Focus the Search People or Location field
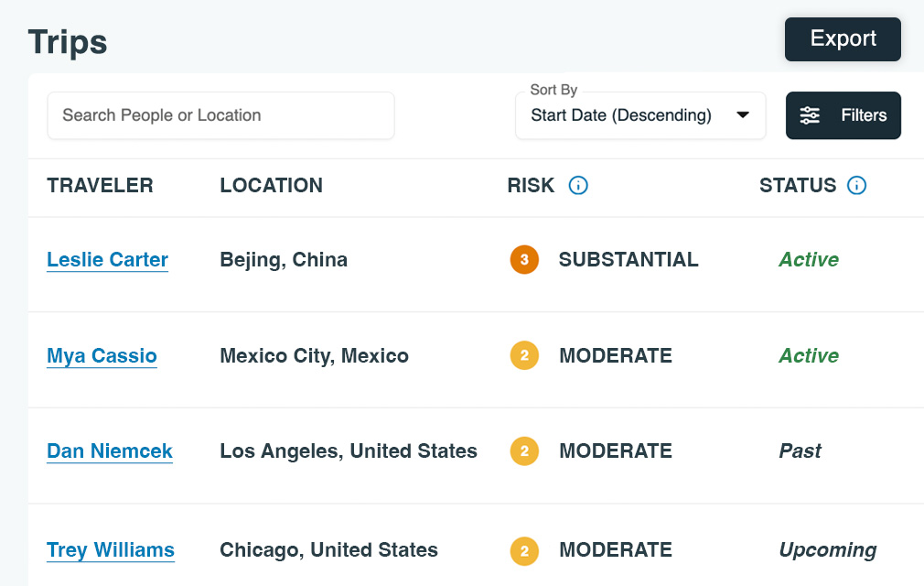Screen dimensions: 924x586 click(220, 115)
